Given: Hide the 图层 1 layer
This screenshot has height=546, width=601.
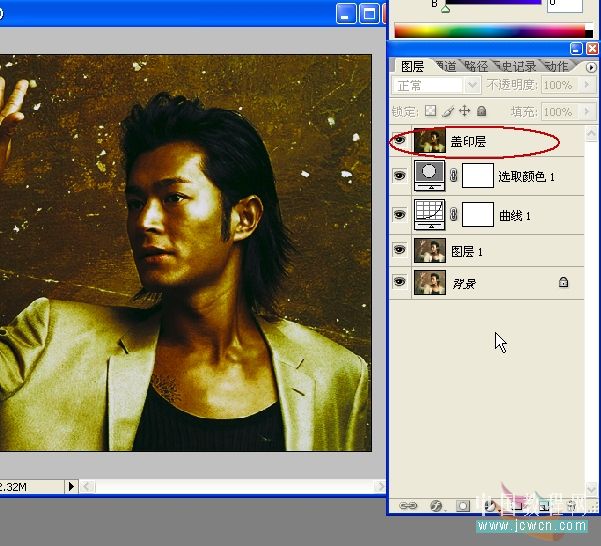Looking at the screenshot, I should [400, 250].
